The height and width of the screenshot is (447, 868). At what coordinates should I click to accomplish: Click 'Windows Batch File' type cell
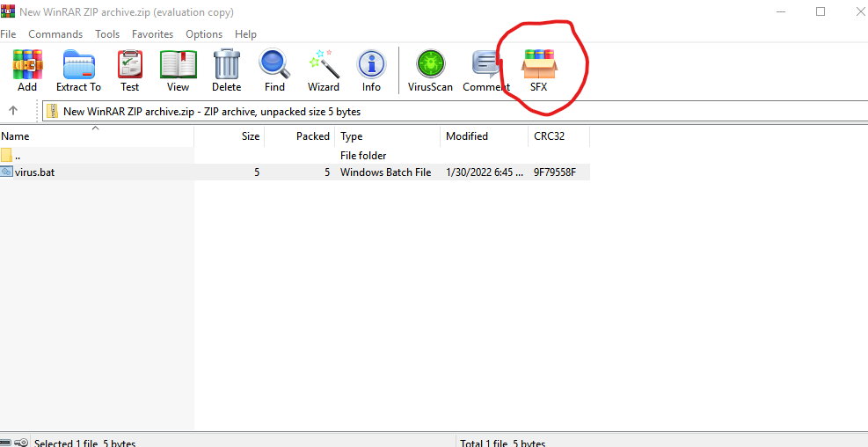[386, 172]
